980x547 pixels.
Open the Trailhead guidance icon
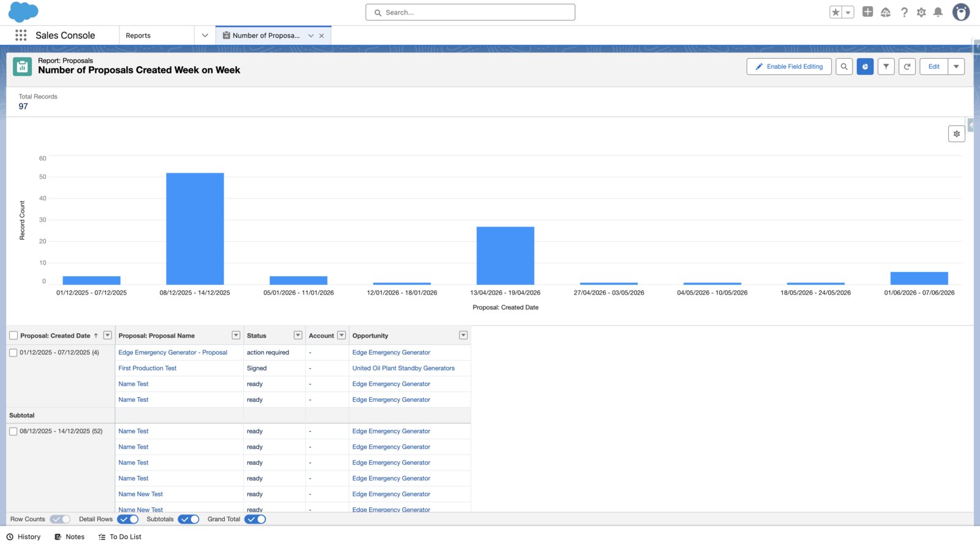[x=886, y=12]
